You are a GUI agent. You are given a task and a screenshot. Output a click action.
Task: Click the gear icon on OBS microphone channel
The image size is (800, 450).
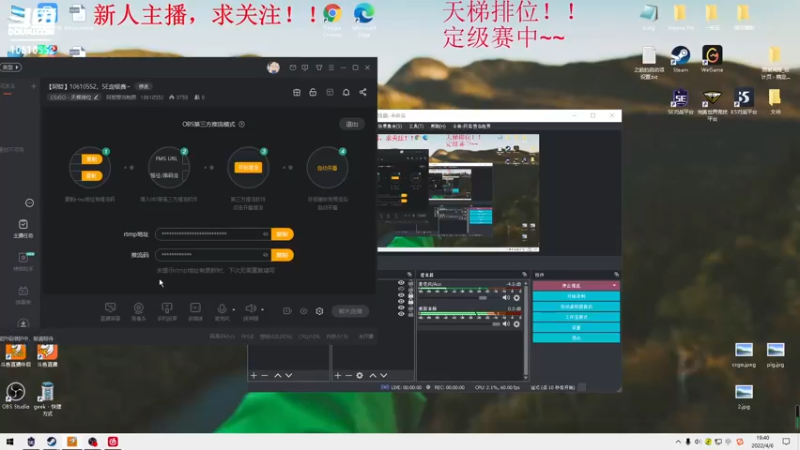[x=516, y=298]
